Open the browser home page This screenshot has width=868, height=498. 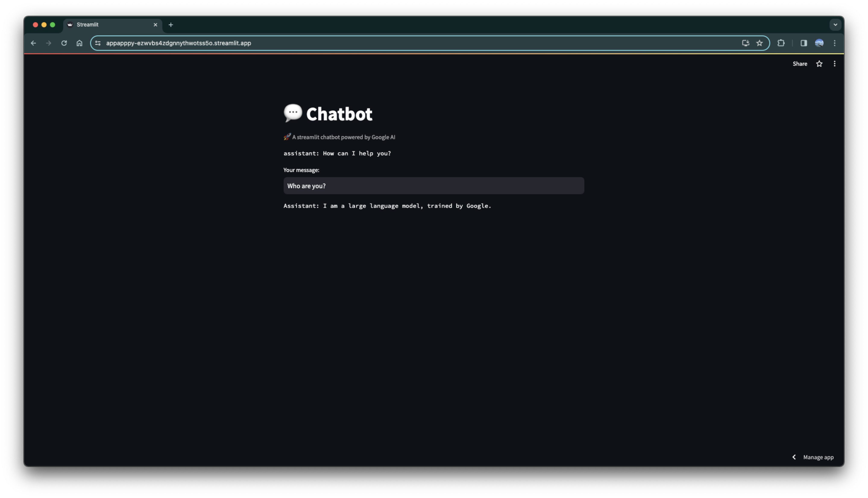tap(79, 43)
